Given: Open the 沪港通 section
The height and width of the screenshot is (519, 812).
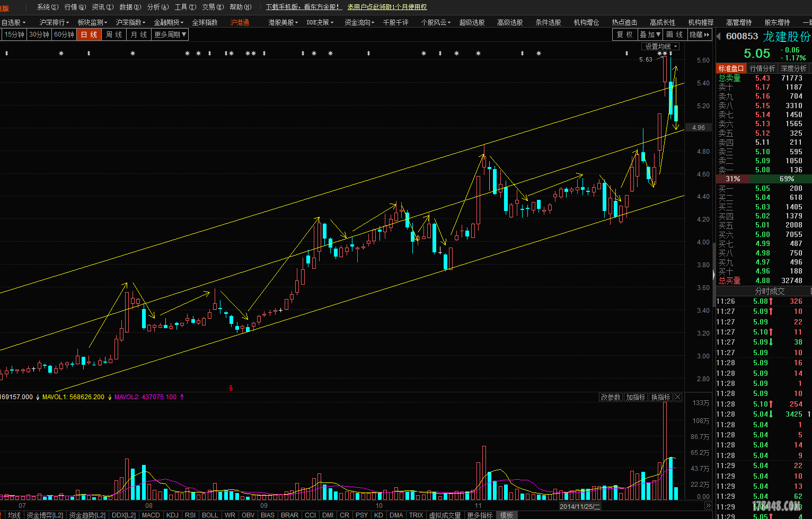Looking at the screenshot, I should [x=240, y=22].
